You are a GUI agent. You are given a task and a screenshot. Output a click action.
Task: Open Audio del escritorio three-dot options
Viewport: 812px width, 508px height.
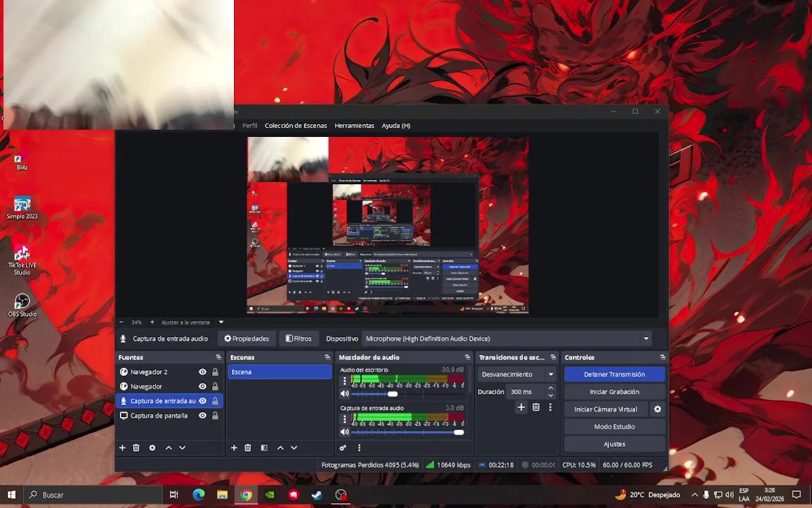point(345,380)
